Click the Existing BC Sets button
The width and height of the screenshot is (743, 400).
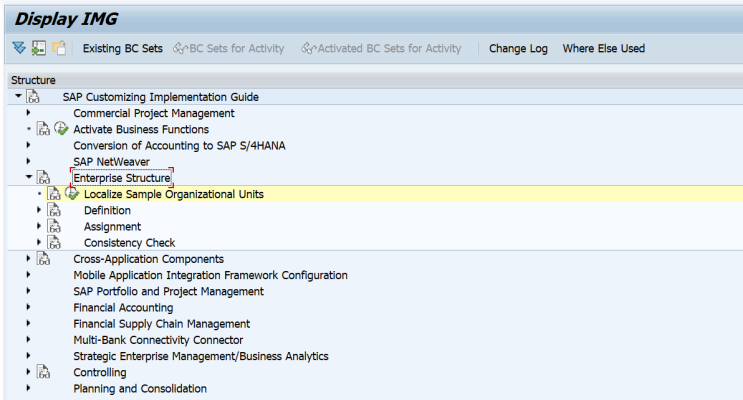click(x=123, y=48)
